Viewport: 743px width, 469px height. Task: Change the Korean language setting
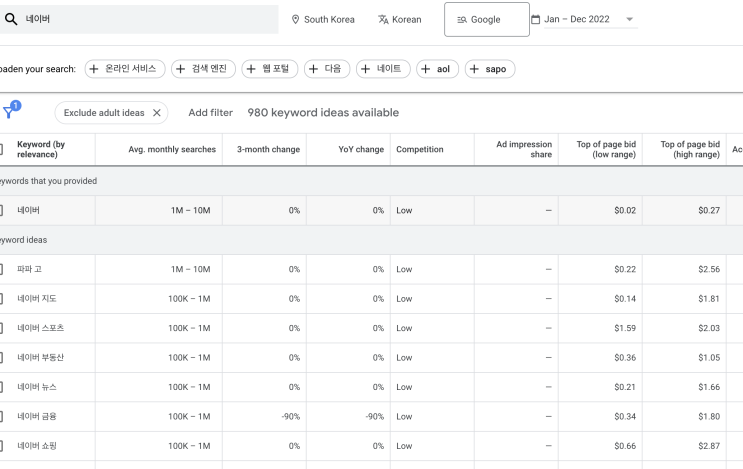[399, 19]
